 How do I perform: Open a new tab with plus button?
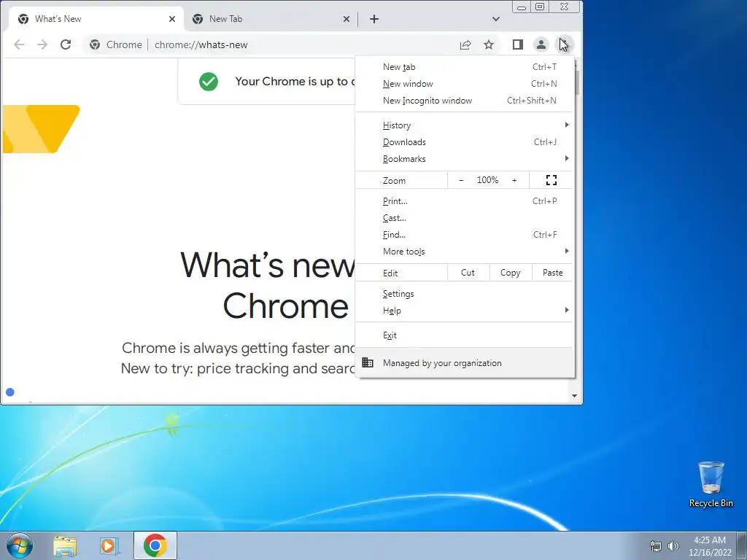pyautogui.click(x=374, y=19)
